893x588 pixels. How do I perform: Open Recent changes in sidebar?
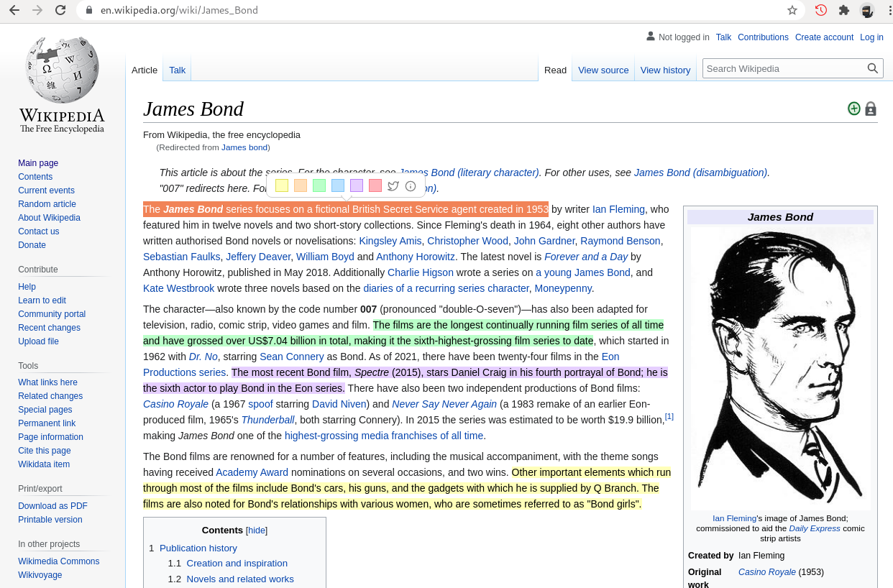click(49, 328)
